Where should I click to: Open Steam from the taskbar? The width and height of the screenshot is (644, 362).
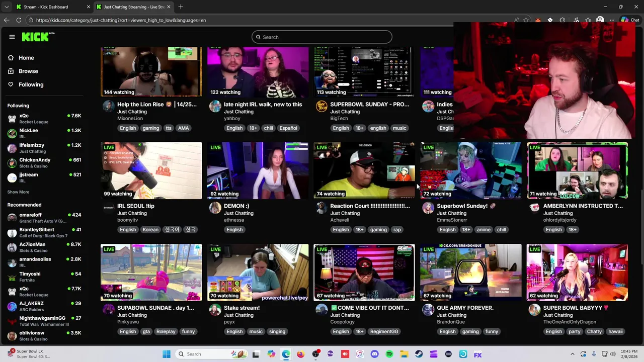[419, 354]
